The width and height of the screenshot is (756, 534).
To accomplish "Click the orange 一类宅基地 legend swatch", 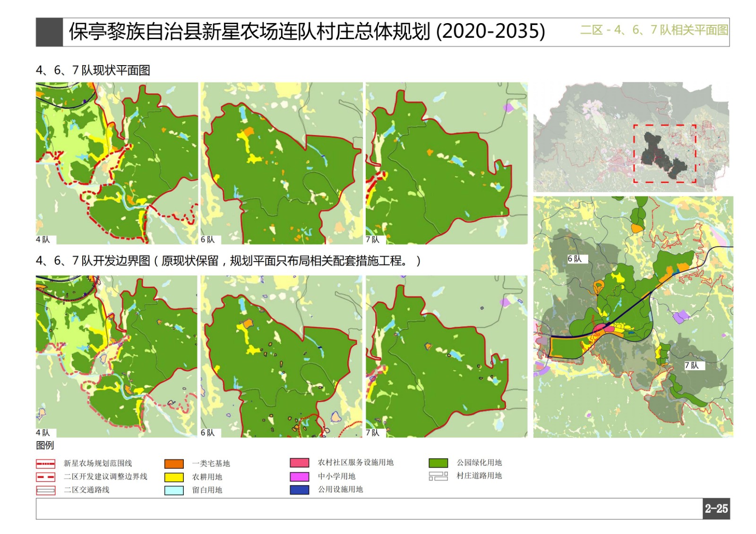I will (x=174, y=464).
